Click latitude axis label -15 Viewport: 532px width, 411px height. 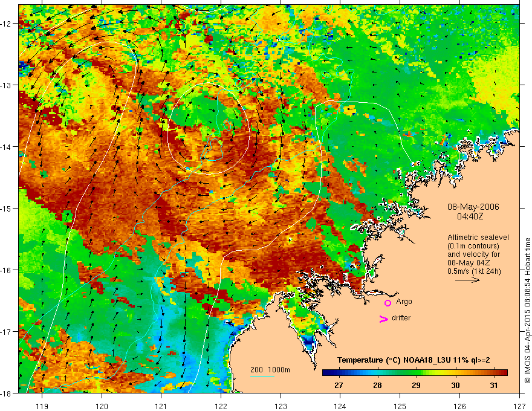[6, 208]
